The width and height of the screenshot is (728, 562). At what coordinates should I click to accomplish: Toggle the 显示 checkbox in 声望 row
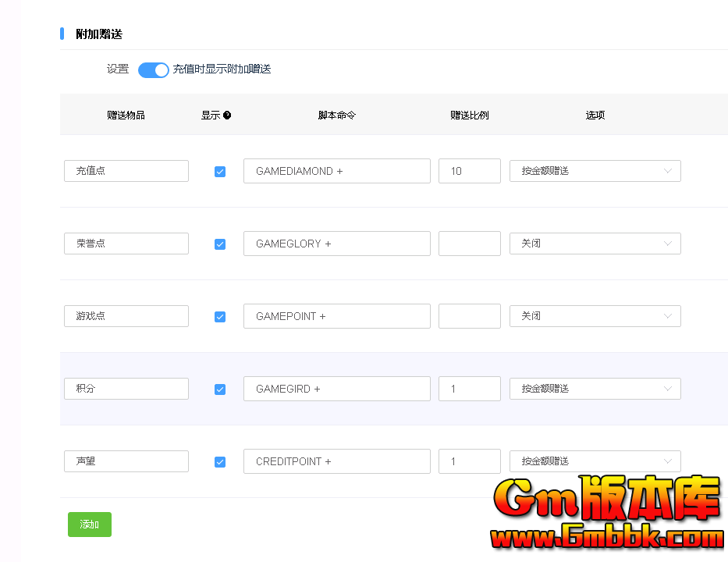pos(220,462)
